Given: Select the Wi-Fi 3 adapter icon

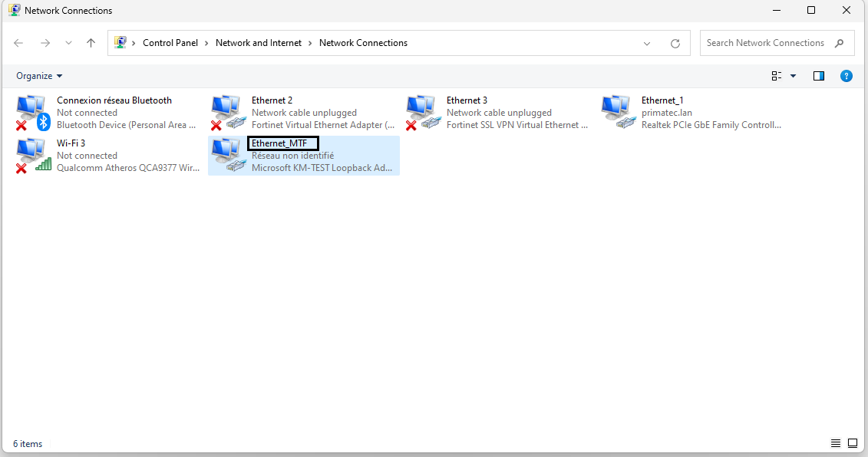Looking at the screenshot, I should click(x=32, y=155).
